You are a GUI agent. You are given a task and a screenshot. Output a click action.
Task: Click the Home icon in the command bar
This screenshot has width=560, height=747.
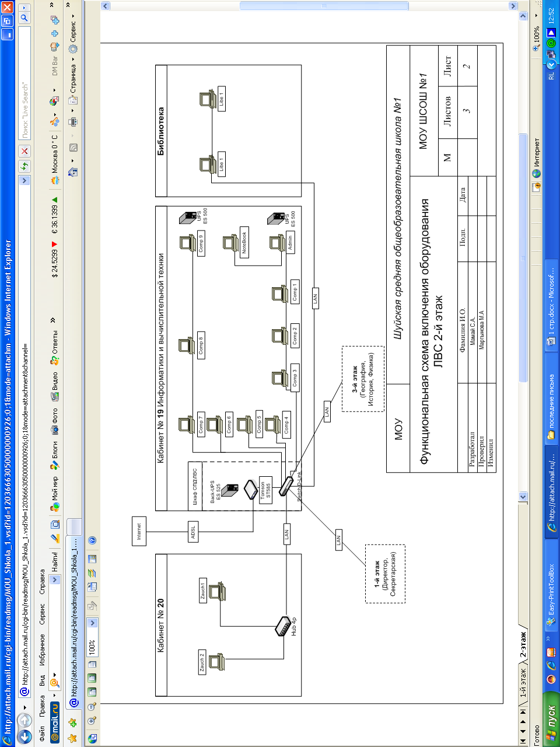tap(73, 172)
